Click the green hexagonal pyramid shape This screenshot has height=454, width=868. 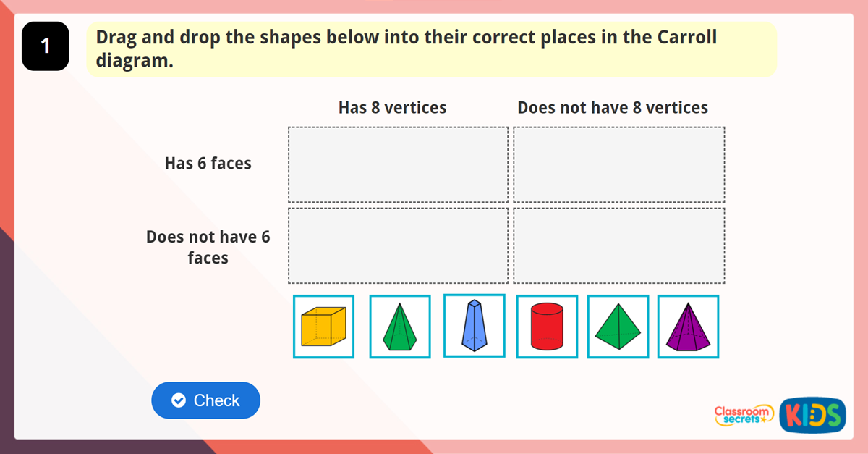pyautogui.click(x=400, y=327)
